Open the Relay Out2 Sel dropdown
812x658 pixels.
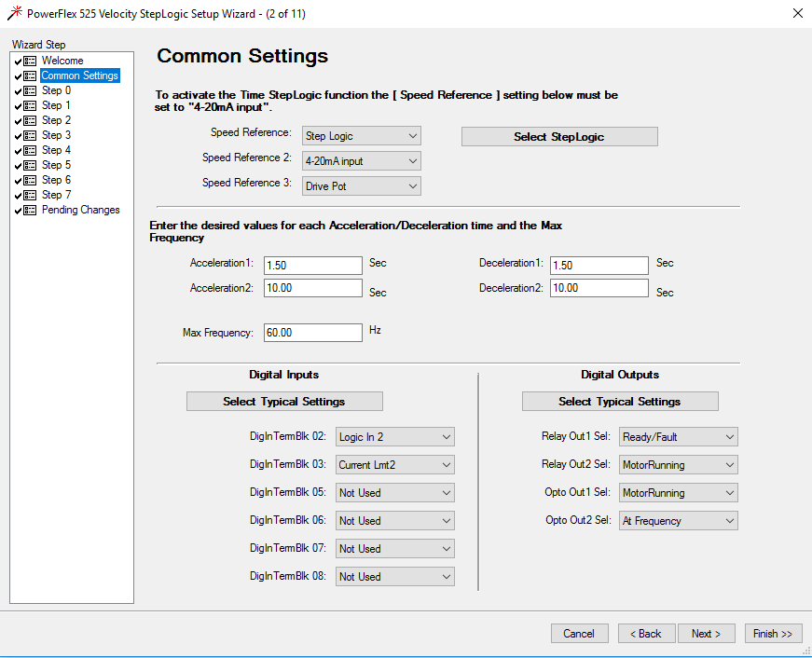tap(679, 465)
